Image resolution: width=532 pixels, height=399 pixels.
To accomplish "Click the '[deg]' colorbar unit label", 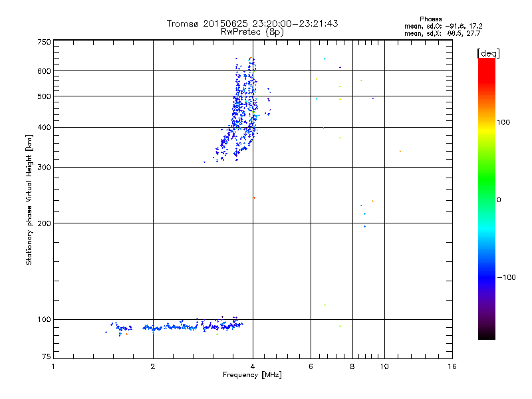I will (x=488, y=53).
